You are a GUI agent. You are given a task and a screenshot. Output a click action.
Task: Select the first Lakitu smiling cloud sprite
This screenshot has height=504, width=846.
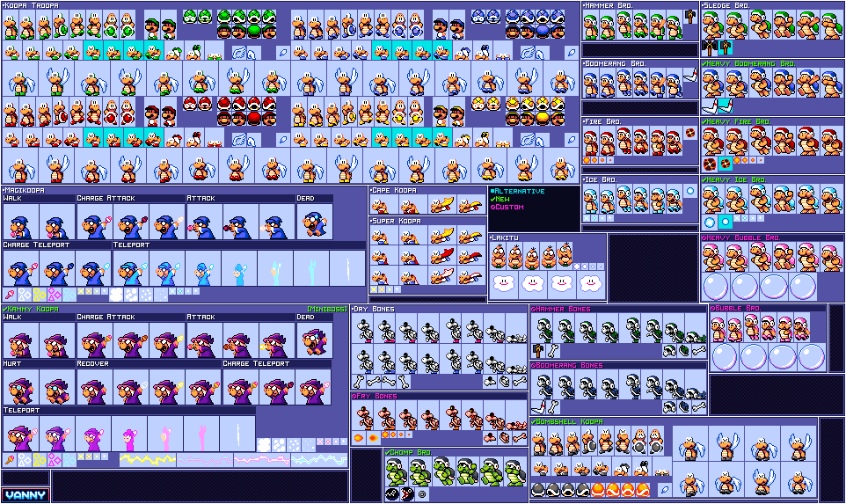(504, 282)
